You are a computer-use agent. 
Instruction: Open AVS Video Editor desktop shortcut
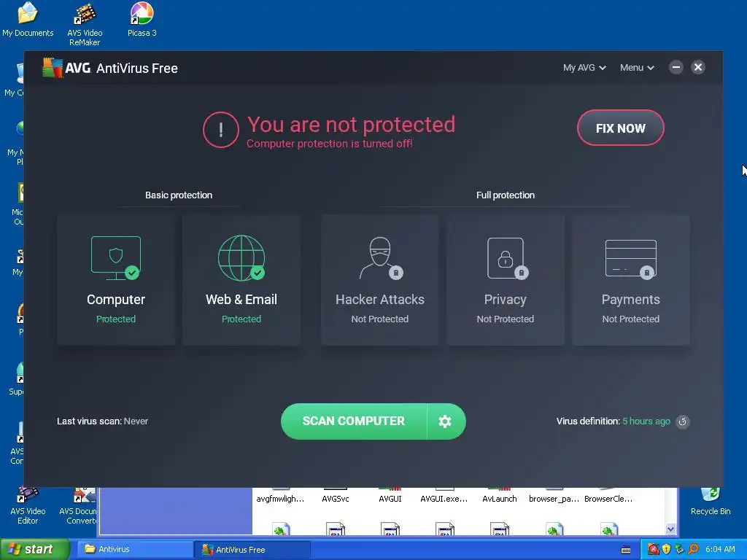[28, 506]
